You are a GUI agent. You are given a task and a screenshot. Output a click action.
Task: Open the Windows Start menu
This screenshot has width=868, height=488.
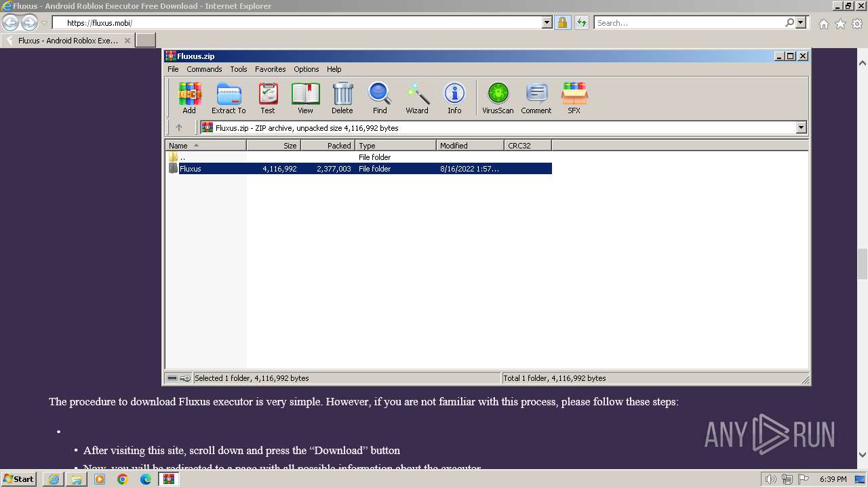click(19, 479)
